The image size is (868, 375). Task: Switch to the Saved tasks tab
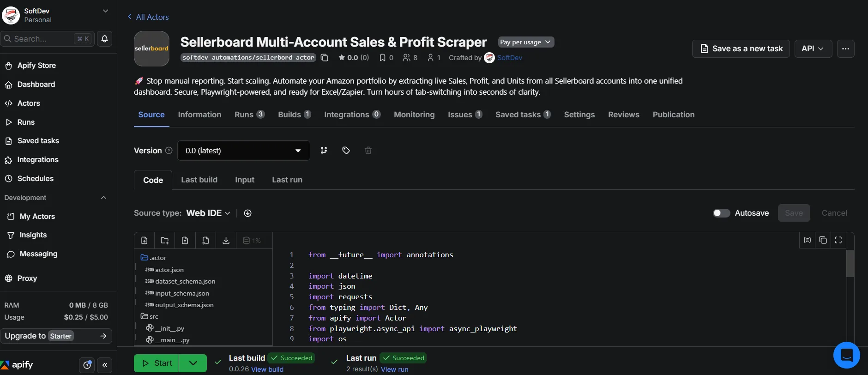click(x=523, y=115)
